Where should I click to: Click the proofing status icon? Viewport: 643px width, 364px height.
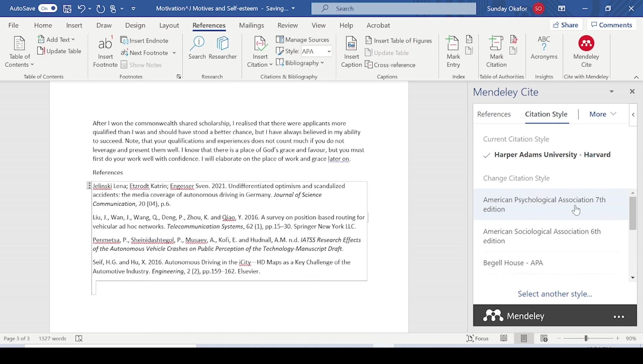[x=79, y=339]
